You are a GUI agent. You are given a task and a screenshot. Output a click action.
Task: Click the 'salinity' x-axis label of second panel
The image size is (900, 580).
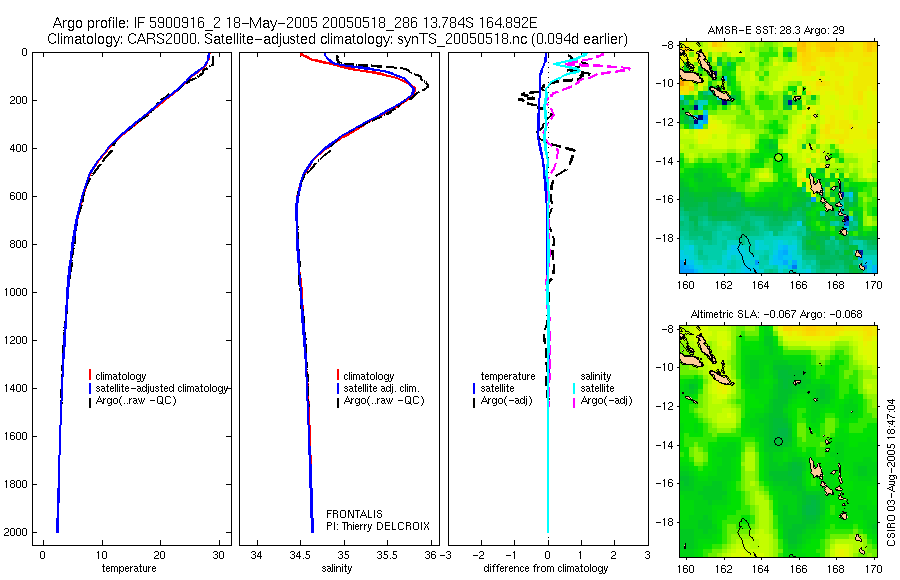click(x=336, y=568)
